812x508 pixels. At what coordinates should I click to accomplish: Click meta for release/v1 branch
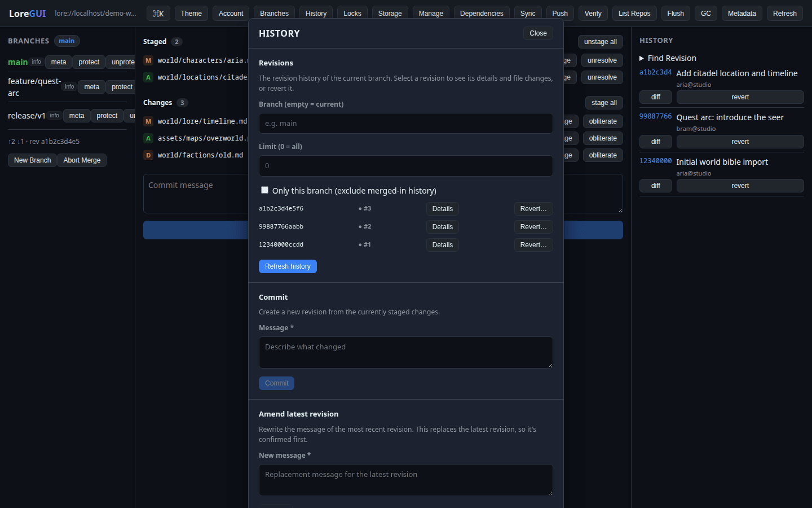coord(77,116)
